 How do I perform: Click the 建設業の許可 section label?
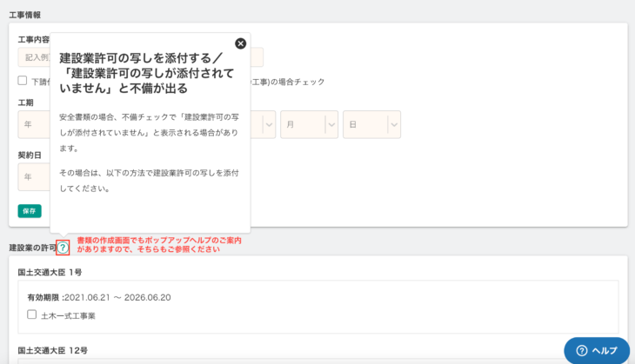click(33, 248)
